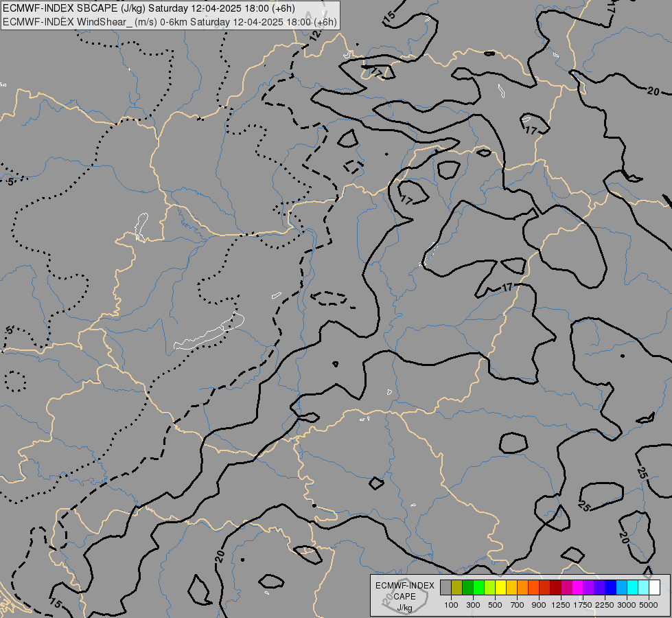Screen dimensions: 672x618
Task: Select the sky blue legend swatch
Action: tap(622, 587)
